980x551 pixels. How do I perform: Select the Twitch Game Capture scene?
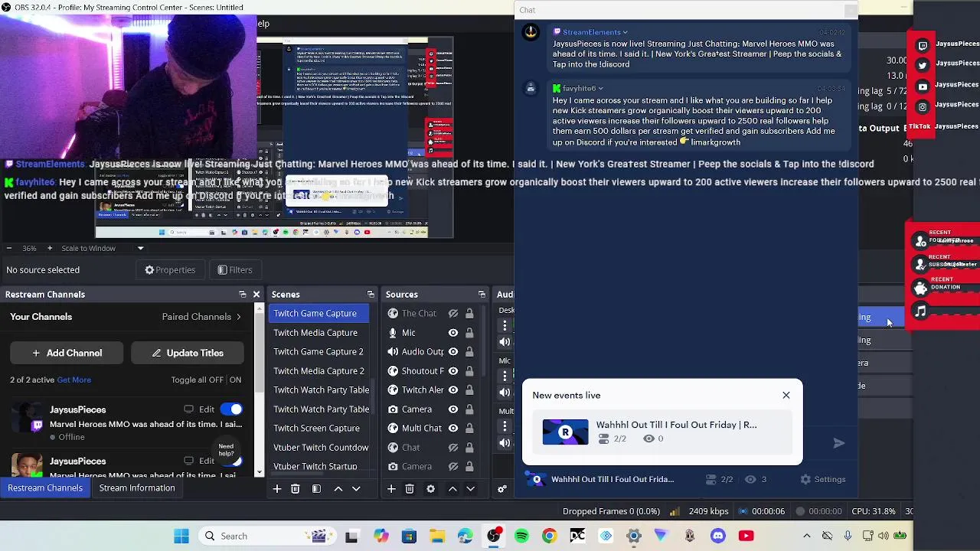pyautogui.click(x=318, y=314)
